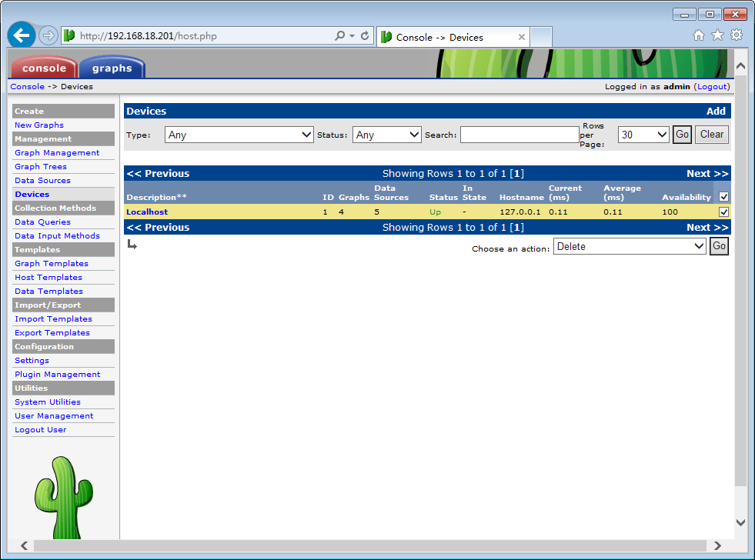The width and height of the screenshot is (755, 560).
Task: Click the Console breadcrumb link
Action: click(28, 87)
